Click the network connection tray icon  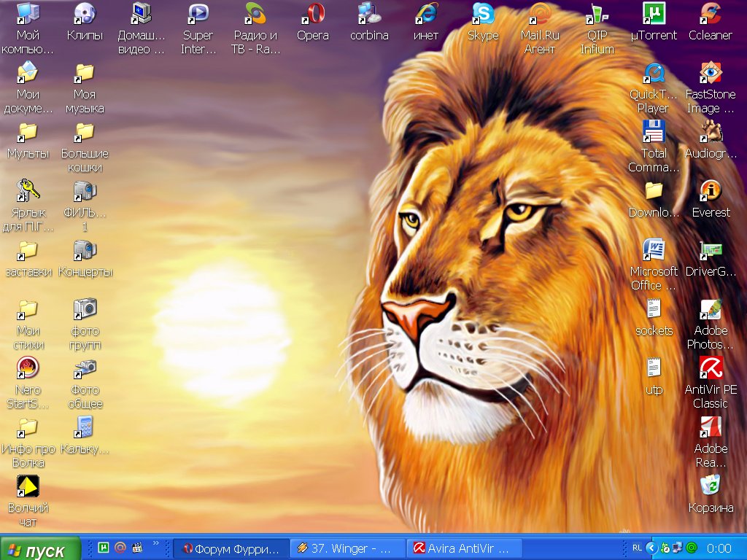tap(678, 548)
